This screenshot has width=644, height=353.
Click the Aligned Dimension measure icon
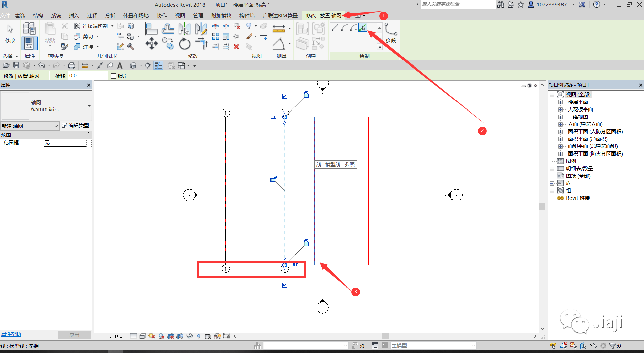279,29
